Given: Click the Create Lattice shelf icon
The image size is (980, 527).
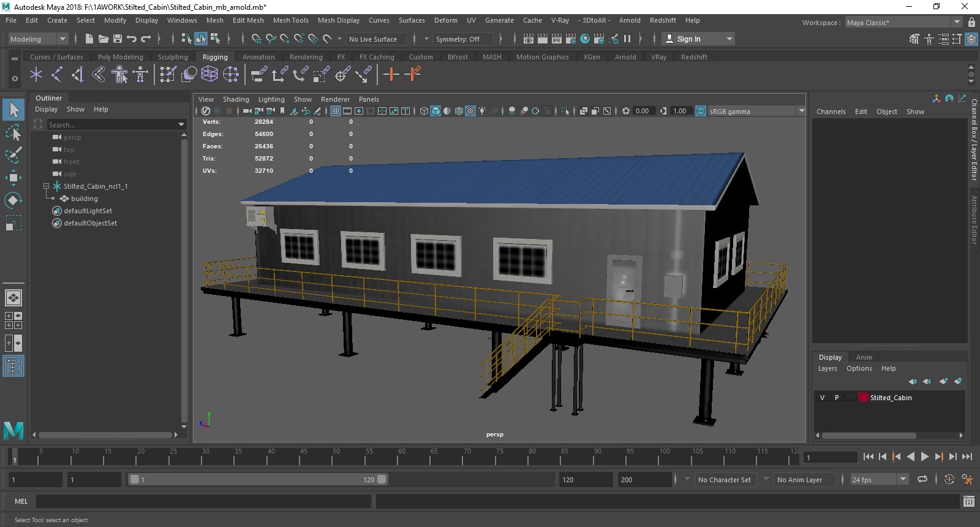Looking at the screenshot, I should tap(209, 75).
